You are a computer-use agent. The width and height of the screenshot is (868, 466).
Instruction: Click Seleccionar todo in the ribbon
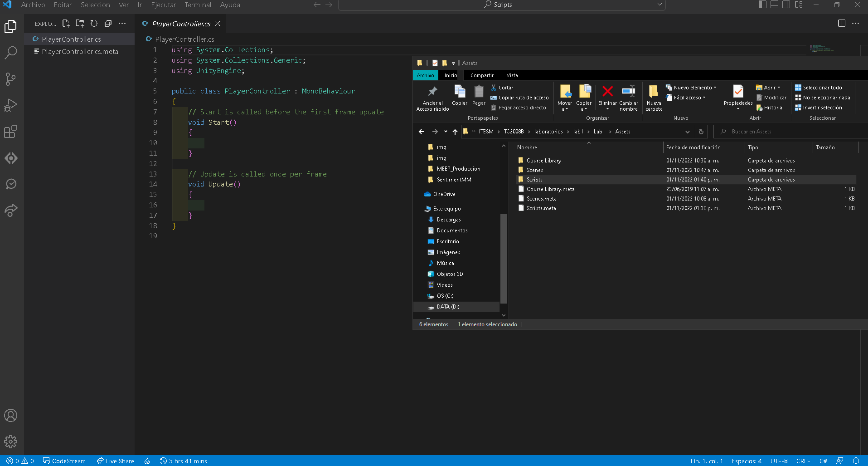click(x=819, y=88)
